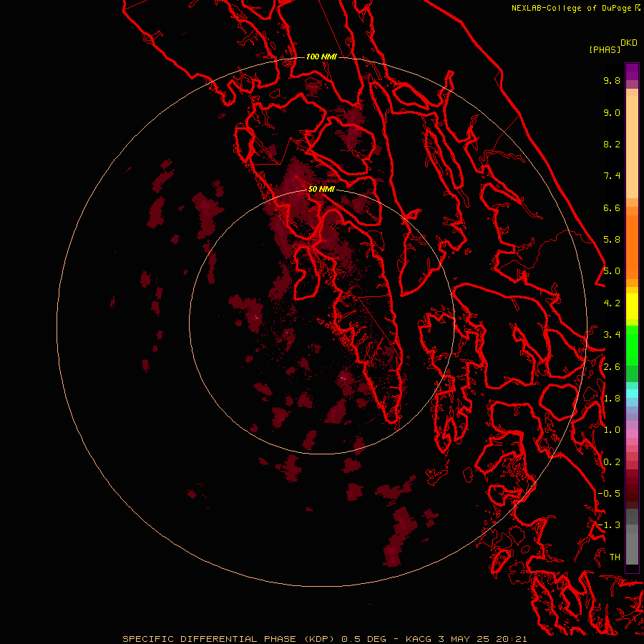The height and width of the screenshot is (644, 644).
Task: Click the 9.8 value on the scale
Action: click(x=612, y=80)
